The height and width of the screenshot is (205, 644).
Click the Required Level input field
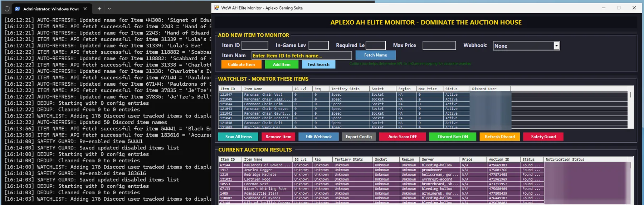pos(375,46)
